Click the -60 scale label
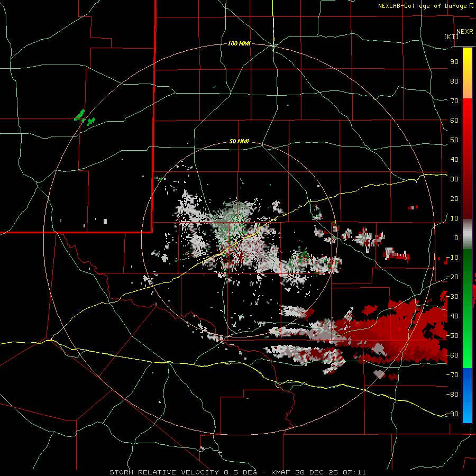This screenshot has width=476, height=476. [x=452, y=355]
